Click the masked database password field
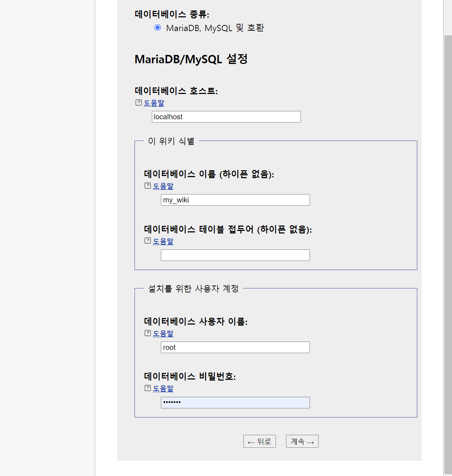452x476 pixels. pos(235,402)
